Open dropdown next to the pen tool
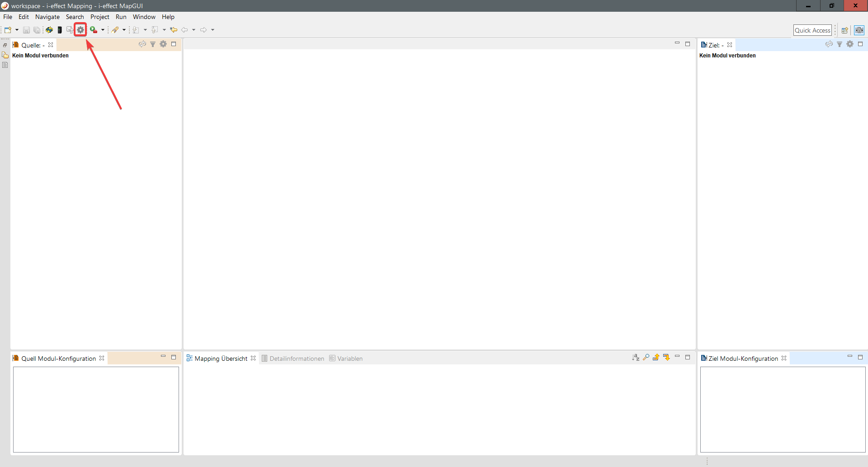Screen dimensions: 868x467 (x=124, y=30)
